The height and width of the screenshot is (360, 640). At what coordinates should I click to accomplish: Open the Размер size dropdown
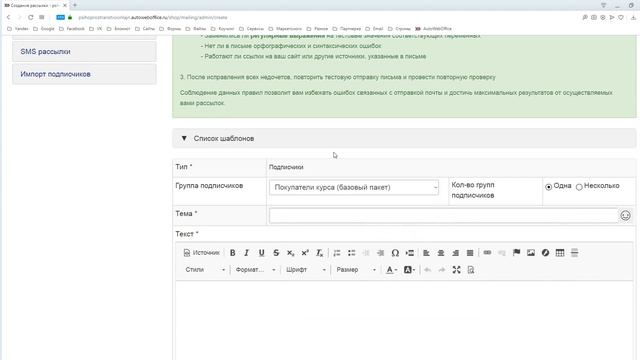click(x=356, y=270)
